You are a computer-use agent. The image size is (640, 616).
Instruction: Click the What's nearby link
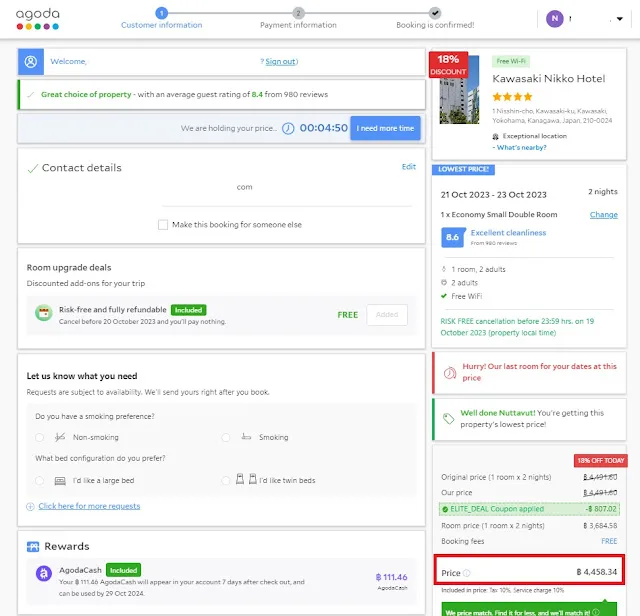tap(521, 147)
